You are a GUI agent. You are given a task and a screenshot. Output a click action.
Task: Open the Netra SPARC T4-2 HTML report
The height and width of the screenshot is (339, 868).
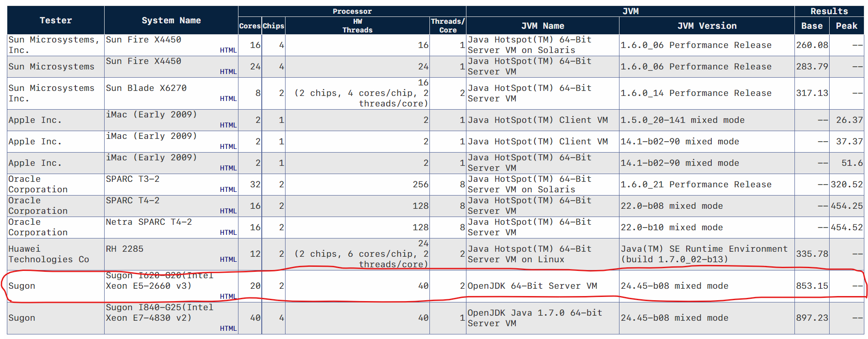point(228,233)
